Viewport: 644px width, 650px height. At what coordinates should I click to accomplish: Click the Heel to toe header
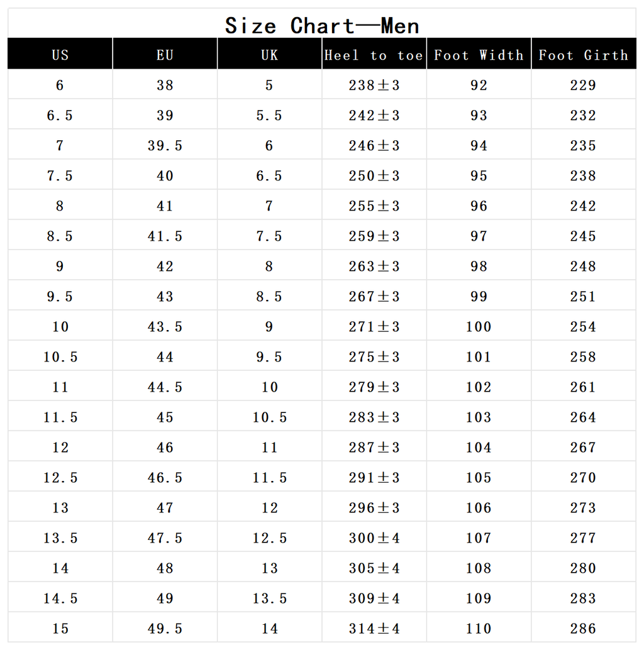[374, 54]
